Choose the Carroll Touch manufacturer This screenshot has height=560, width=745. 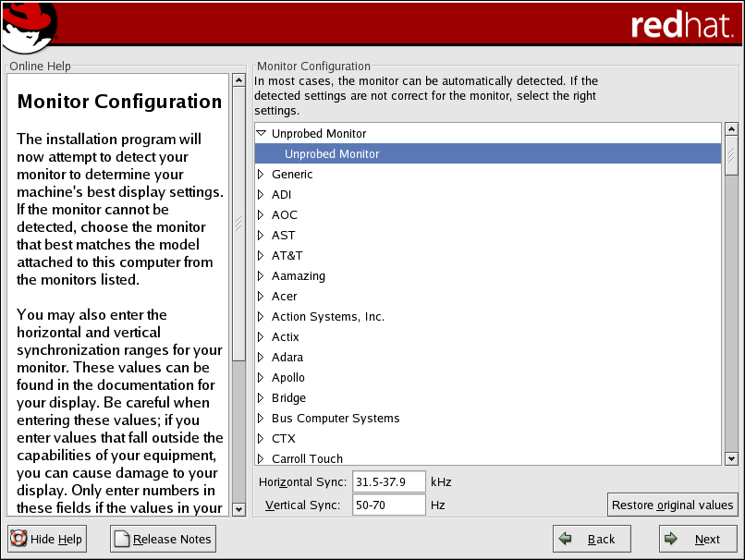coord(307,459)
